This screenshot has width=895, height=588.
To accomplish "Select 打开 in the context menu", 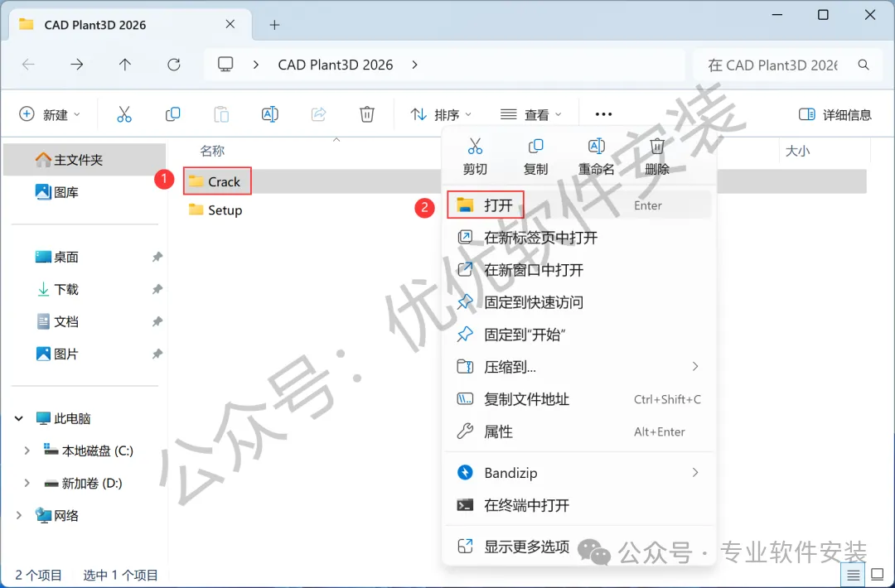I will point(578,205).
